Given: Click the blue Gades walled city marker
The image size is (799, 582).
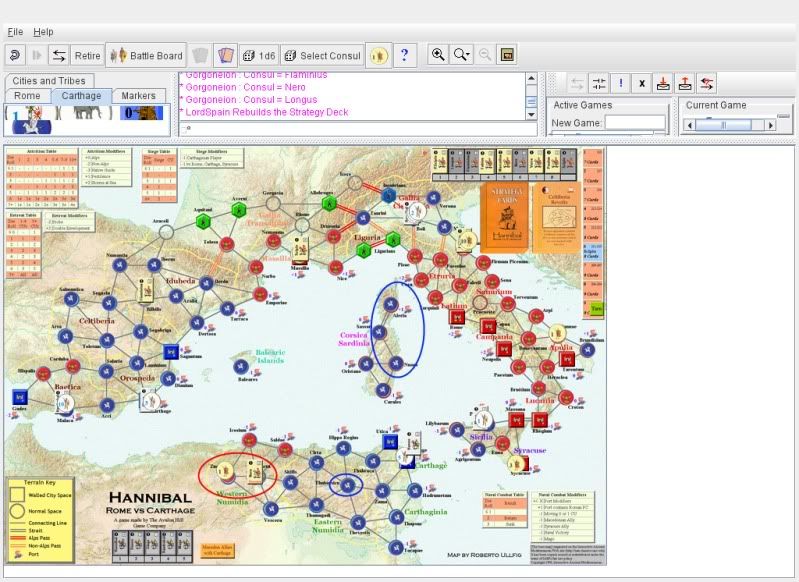Looking at the screenshot, I should point(19,397).
